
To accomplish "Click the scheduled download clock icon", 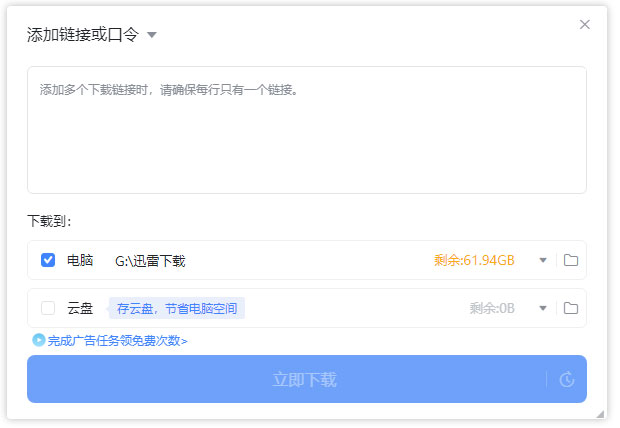I will click(x=567, y=380).
